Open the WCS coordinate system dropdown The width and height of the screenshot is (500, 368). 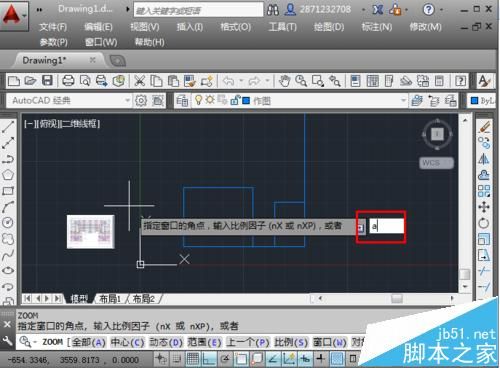[x=436, y=163]
